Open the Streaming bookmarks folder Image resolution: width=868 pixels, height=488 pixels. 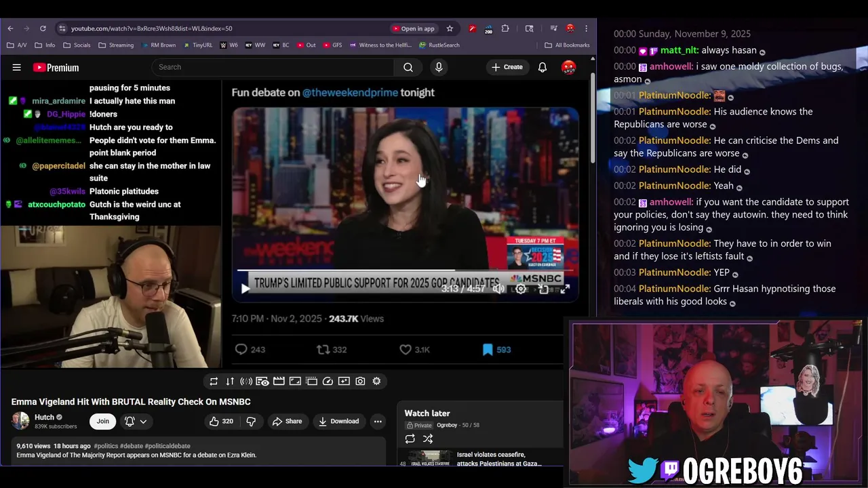(x=116, y=45)
